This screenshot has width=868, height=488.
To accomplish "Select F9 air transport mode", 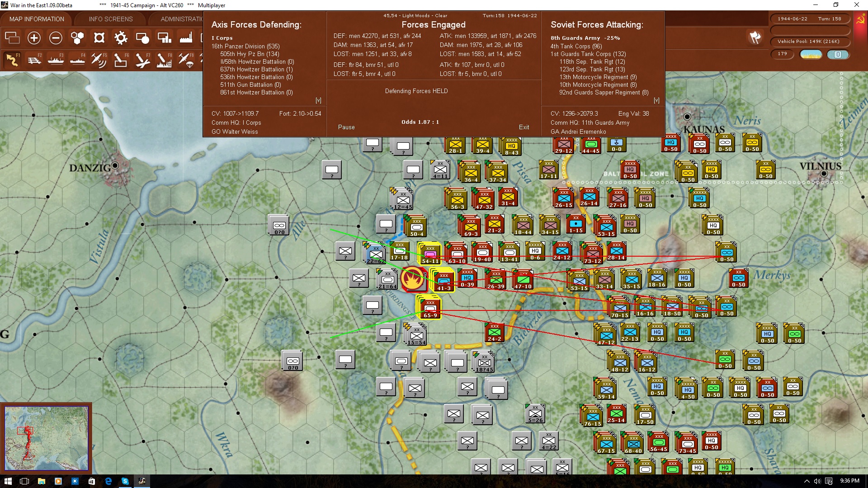I will (x=186, y=60).
